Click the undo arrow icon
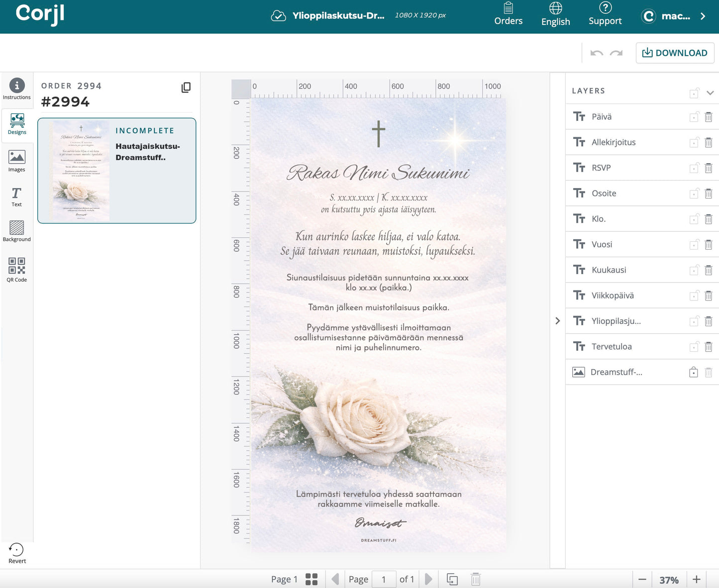The height and width of the screenshot is (588, 719). coord(596,53)
